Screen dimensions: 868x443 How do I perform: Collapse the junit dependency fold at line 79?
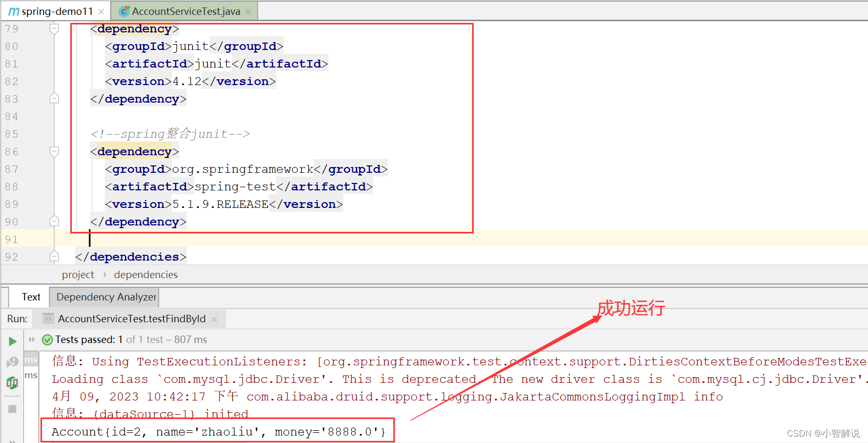pos(54,29)
